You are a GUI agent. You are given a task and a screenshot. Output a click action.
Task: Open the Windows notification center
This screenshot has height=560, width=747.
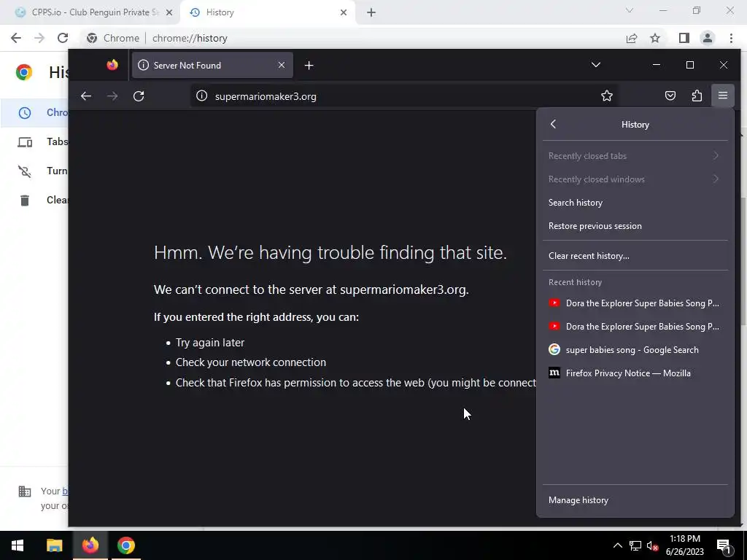(x=724, y=546)
